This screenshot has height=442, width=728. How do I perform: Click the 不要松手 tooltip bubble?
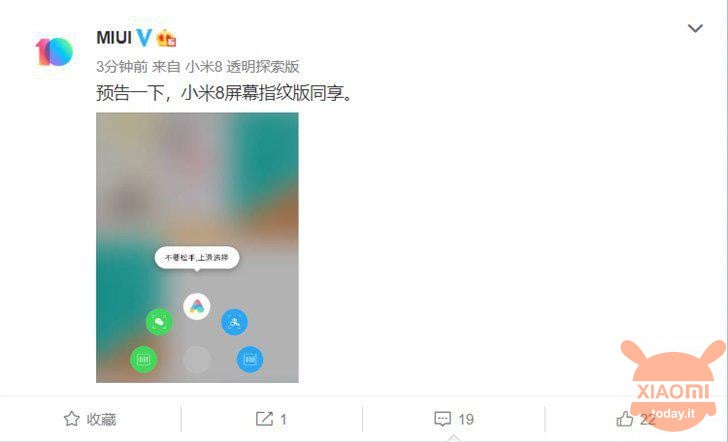pos(197,258)
